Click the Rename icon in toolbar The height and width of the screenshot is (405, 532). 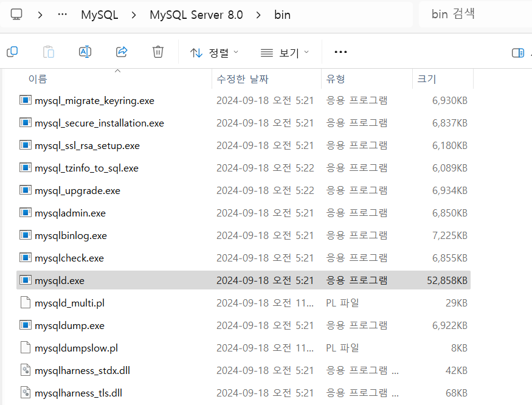[x=85, y=52]
